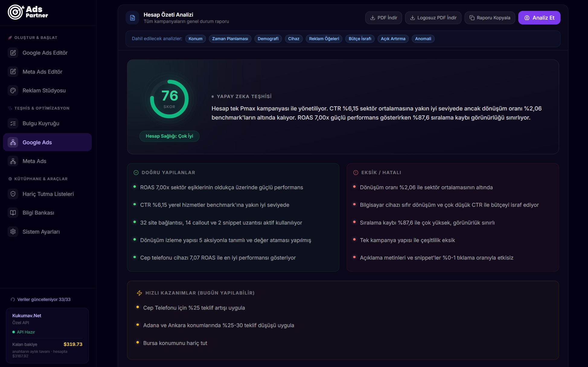Click the Eksik / Hatalı warning icon
This screenshot has width=588, height=367.
coord(356,173)
